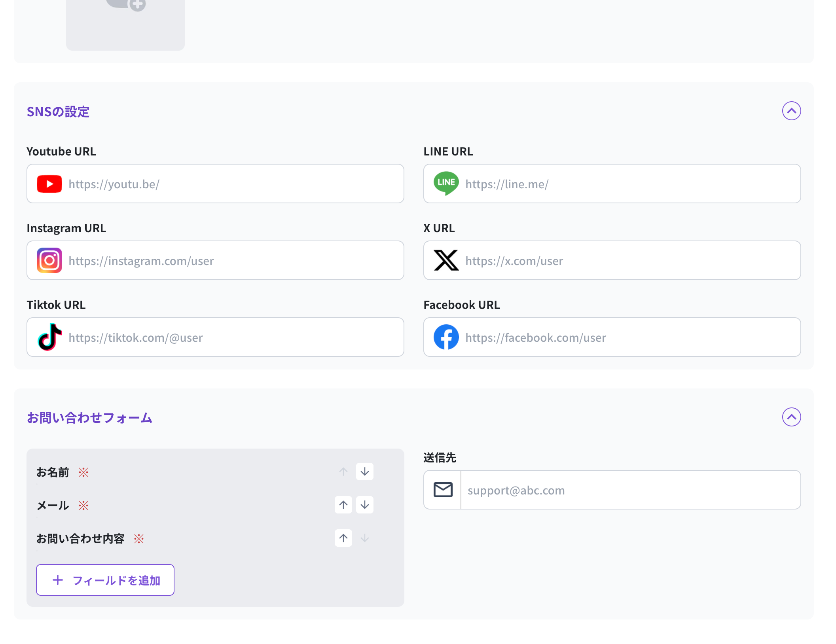Click the envelope mail icon
This screenshot has height=644, width=836.
tap(443, 490)
